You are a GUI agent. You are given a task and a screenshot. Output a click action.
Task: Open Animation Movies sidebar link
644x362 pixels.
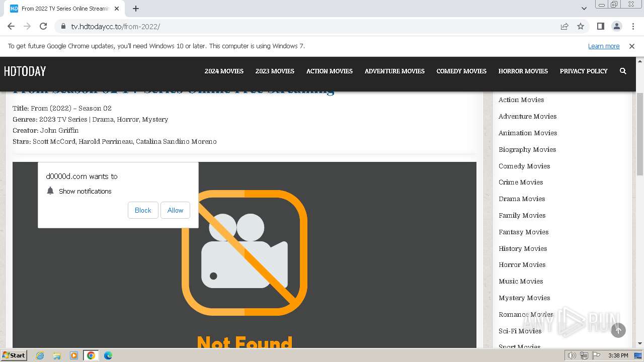coord(528,133)
